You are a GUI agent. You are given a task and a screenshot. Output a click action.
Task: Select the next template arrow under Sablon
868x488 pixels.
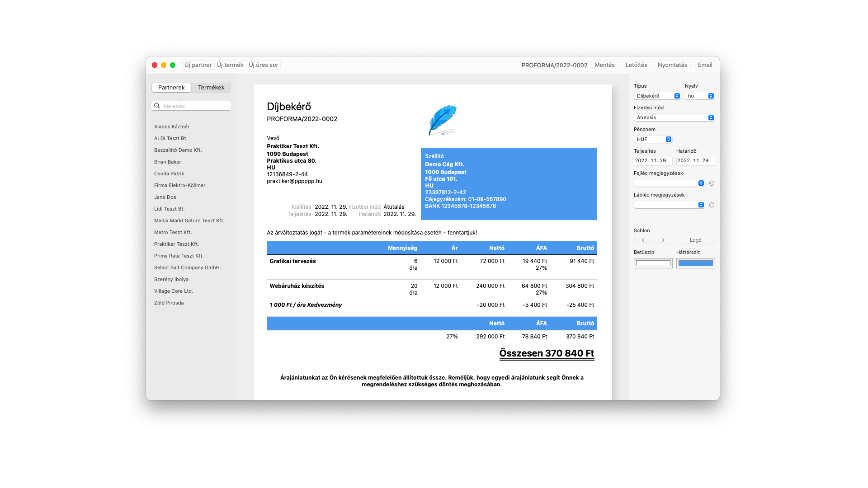663,240
